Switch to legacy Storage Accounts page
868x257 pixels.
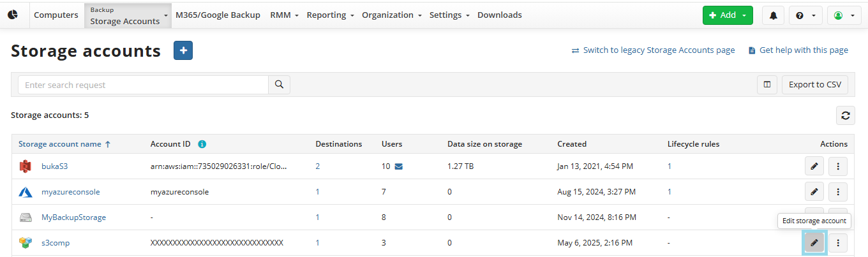click(658, 50)
